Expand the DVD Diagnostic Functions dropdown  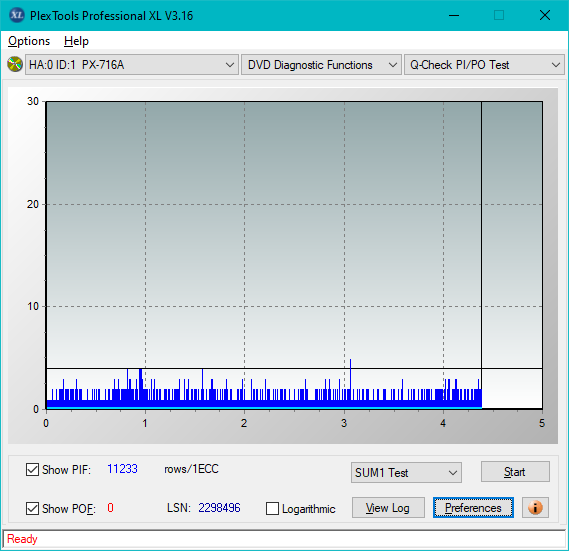click(322, 65)
